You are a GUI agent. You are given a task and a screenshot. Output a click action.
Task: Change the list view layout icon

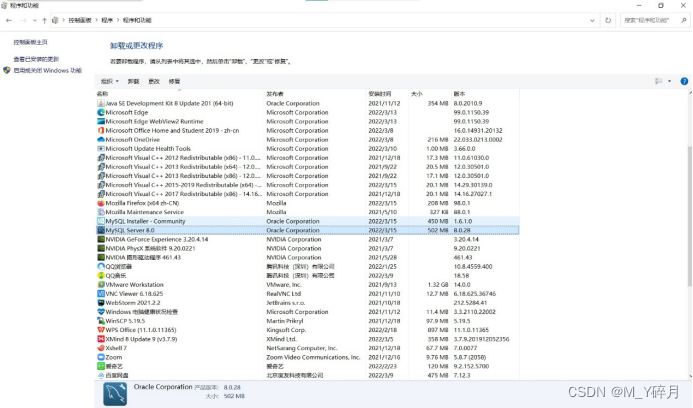(659, 81)
